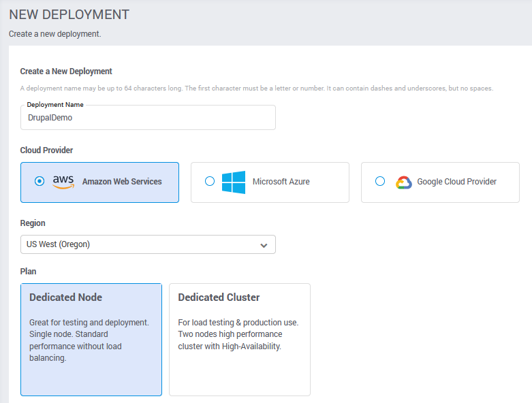Click the Plan section label
This screenshot has width=532, height=403.
pos(28,272)
